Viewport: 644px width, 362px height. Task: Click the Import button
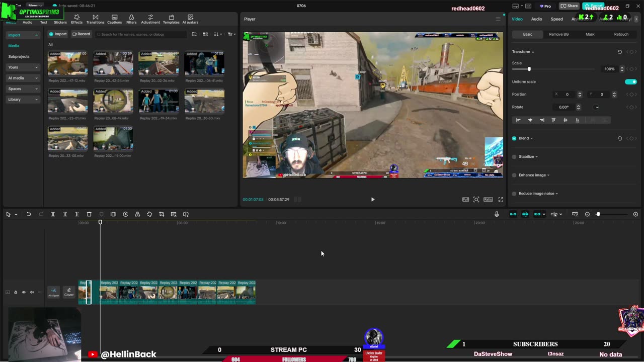pos(58,34)
